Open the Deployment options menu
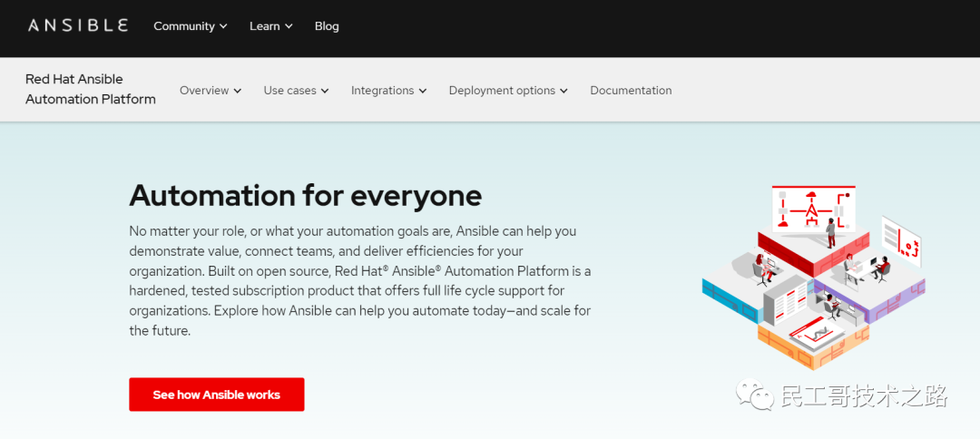 [x=508, y=91]
